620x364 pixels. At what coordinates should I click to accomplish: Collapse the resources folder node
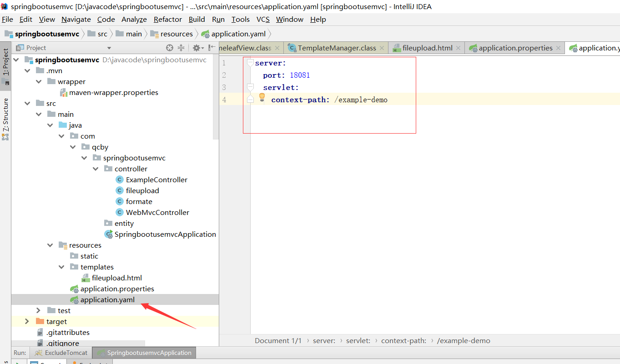point(50,245)
